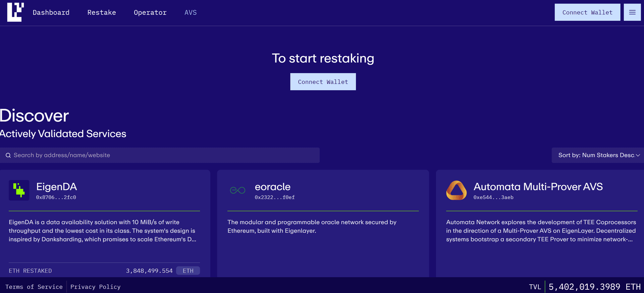
Task: Open the hamburger menu icon
Action: (x=632, y=12)
